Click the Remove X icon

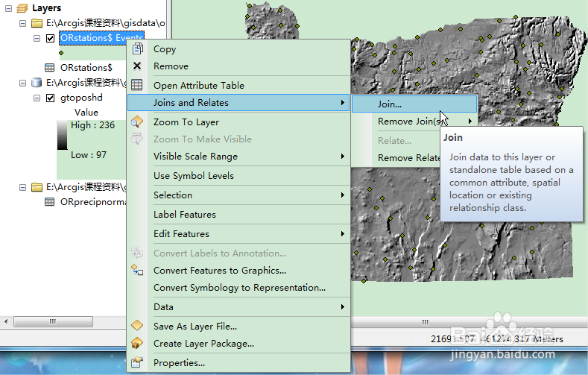[137, 66]
